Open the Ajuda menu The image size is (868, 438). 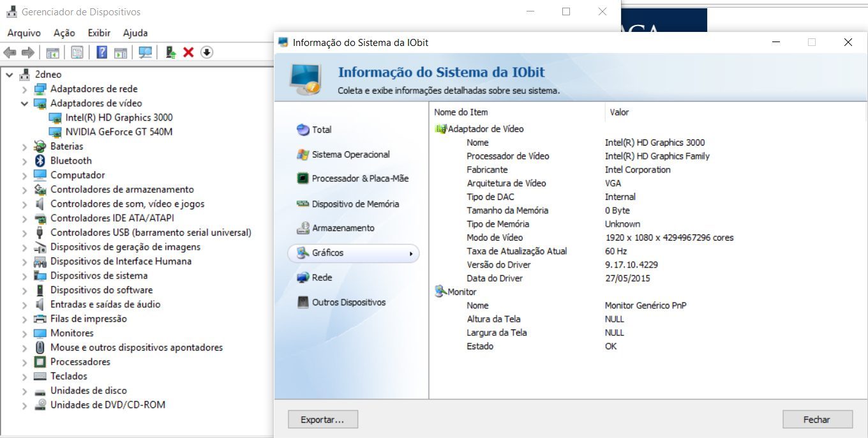click(135, 33)
